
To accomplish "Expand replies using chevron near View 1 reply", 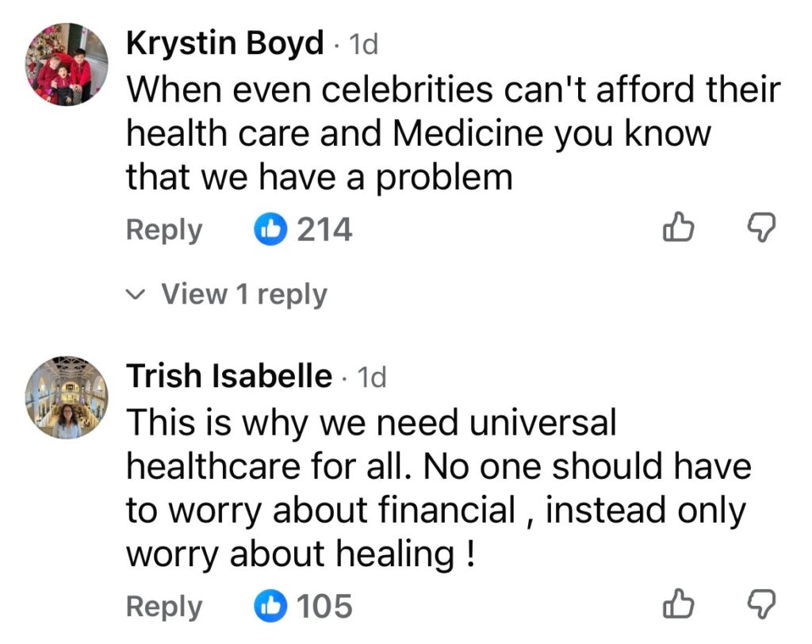I will tap(137, 295).
